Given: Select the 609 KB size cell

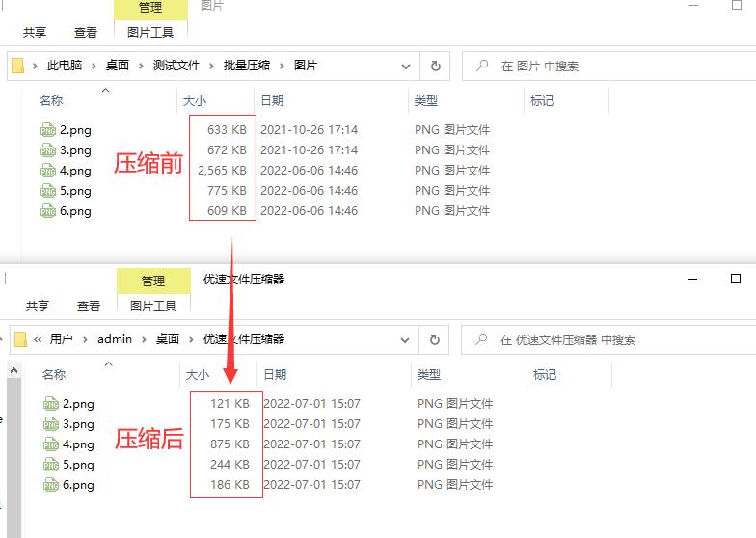Looking at the screenshot, I should coord(227,210).
